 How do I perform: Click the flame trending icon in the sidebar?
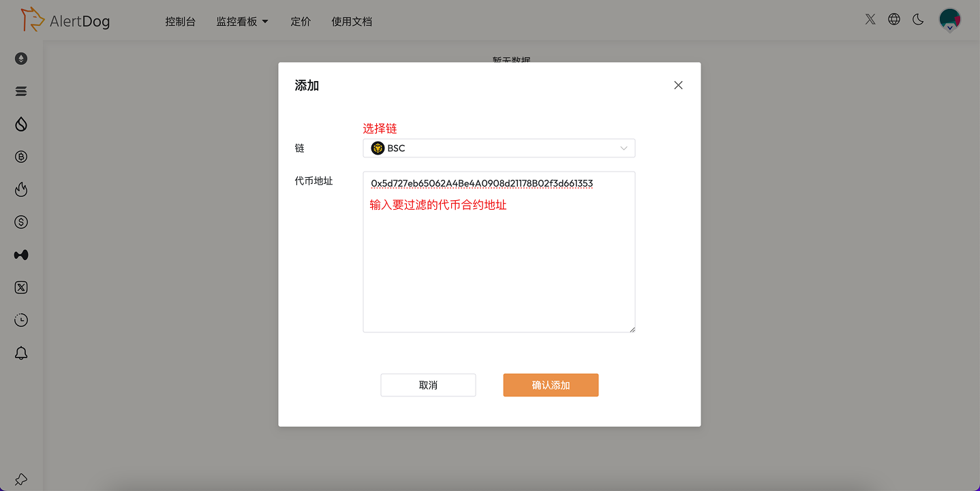[20, 189]
